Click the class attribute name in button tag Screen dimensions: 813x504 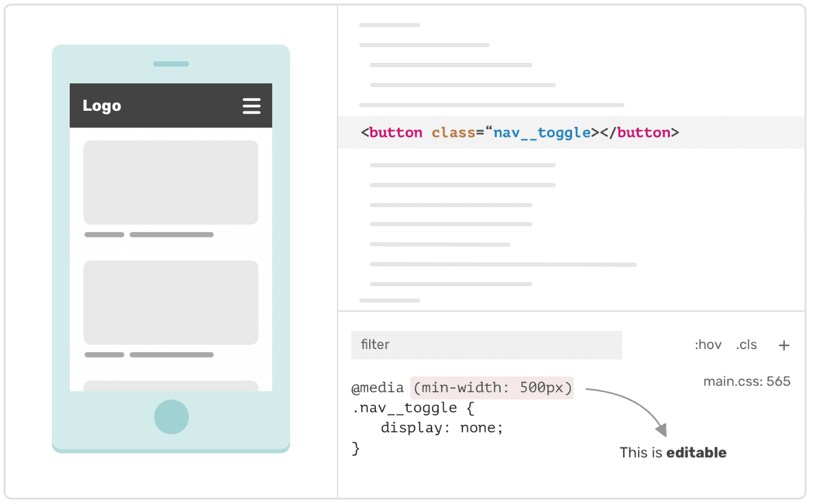454,133
